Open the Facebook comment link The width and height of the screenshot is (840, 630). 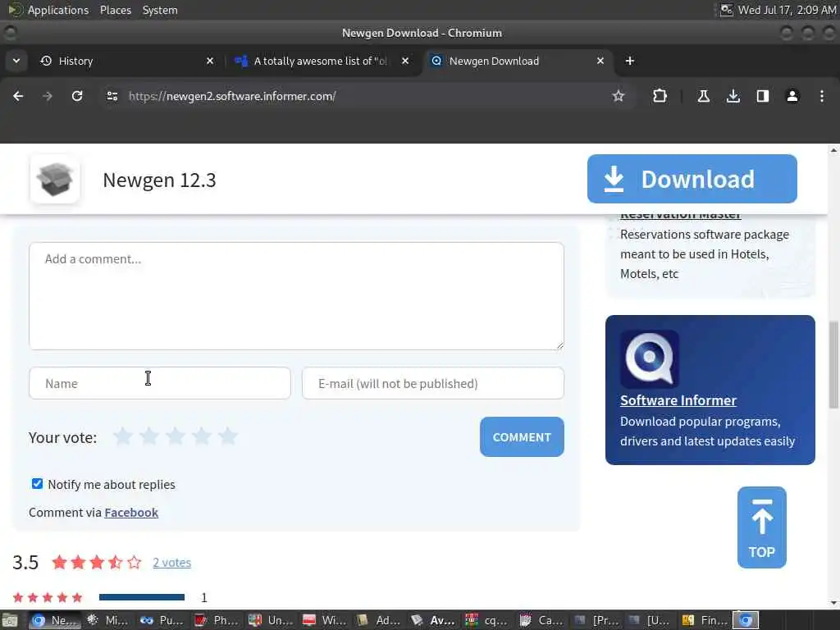pyautogui.click(x=131, y=512)
